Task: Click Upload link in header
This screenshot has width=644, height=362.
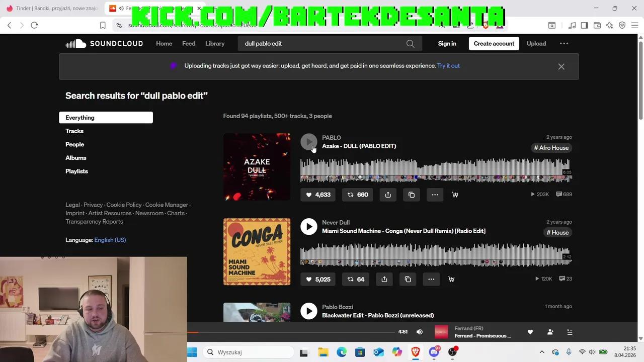Action: [x=536, y=44]
